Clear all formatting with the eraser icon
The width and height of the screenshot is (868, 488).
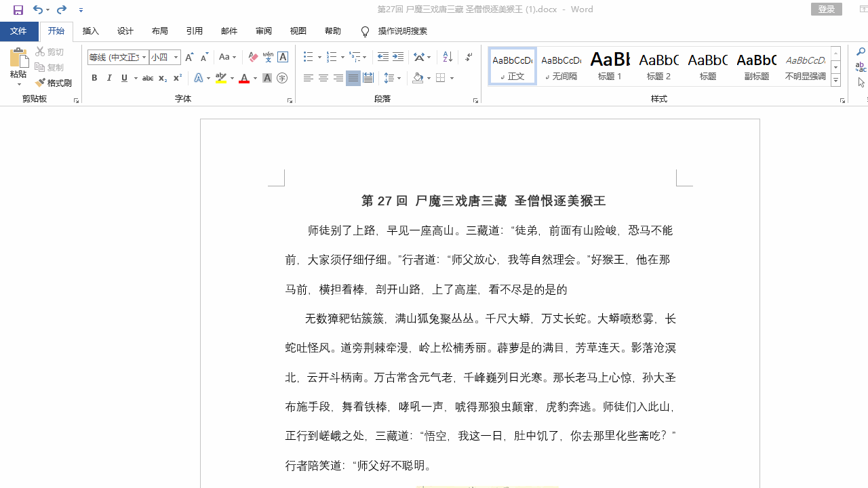click(x=252, y=57)
